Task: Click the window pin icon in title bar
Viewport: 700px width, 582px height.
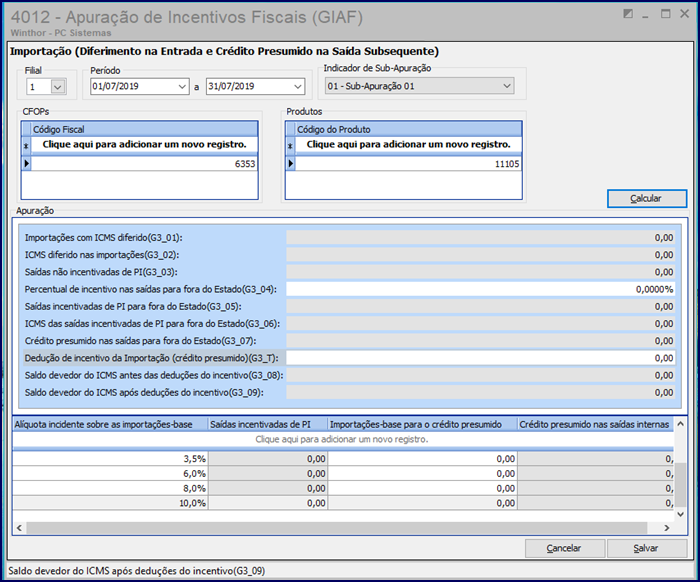Action: click(x=628, y=14)
